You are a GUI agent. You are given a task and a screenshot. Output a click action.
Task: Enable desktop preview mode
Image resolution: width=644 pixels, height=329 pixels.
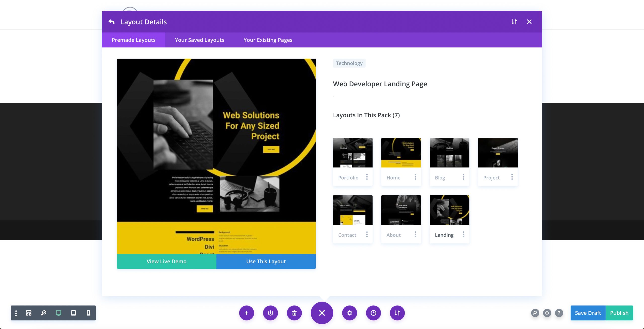tap(59, 313)
